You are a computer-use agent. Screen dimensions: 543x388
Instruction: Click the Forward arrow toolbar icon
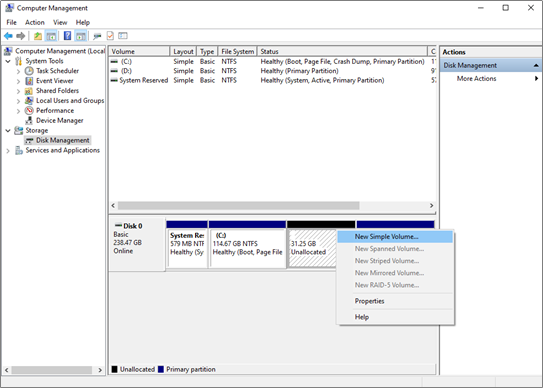click(21, 36)
